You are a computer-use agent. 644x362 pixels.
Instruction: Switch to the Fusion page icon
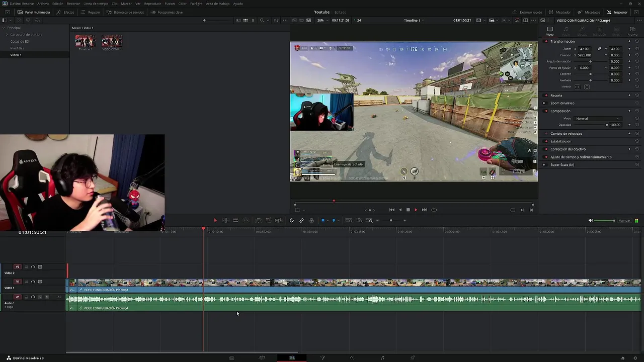click(323, 358)
